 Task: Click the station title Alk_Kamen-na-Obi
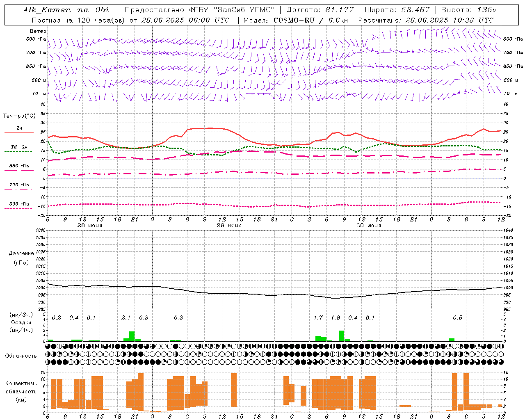(66, 10)
